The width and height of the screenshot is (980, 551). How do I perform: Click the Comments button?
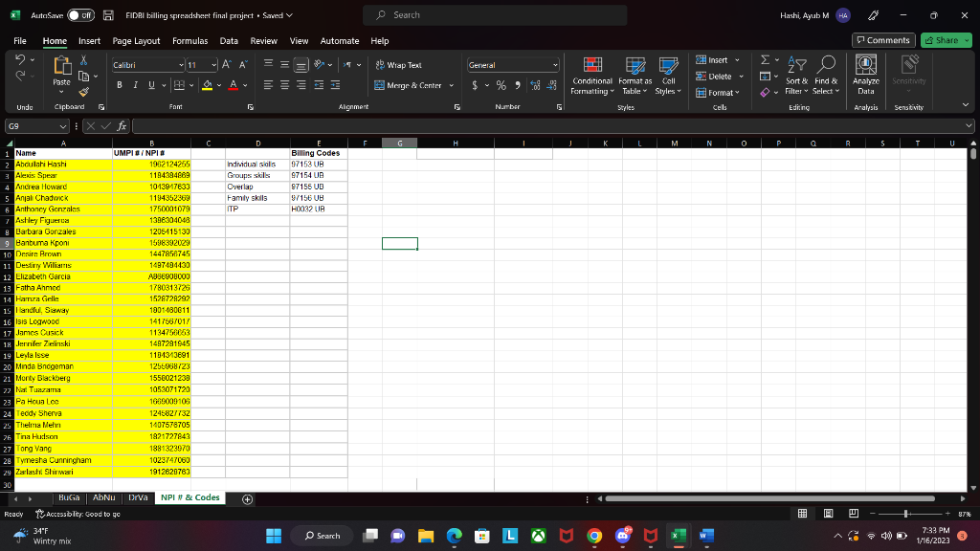tap(883, 40)
